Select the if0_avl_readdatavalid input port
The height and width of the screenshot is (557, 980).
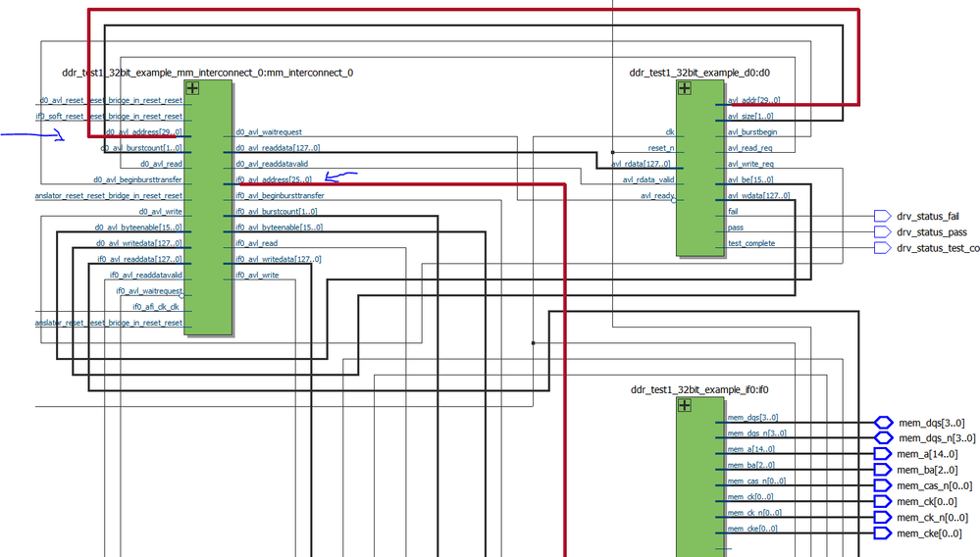(x=146, y=275)
